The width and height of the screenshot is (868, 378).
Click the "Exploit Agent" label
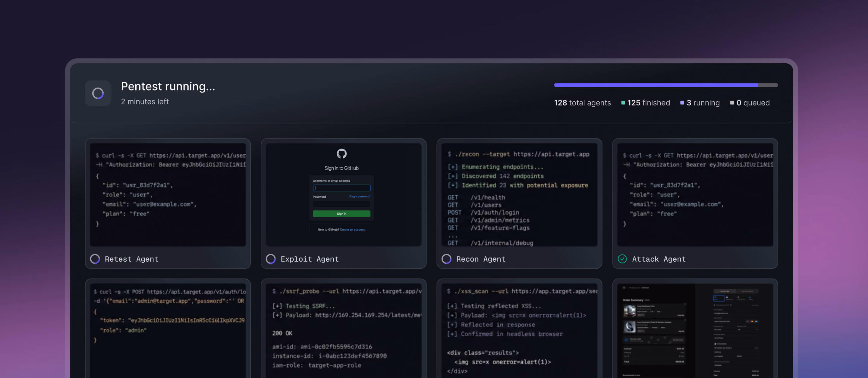pyautogui.click(x=309, y=259)
